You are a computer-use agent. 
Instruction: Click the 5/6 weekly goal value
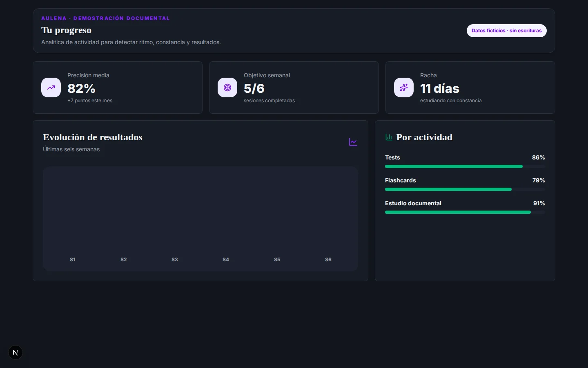[254, 88]
